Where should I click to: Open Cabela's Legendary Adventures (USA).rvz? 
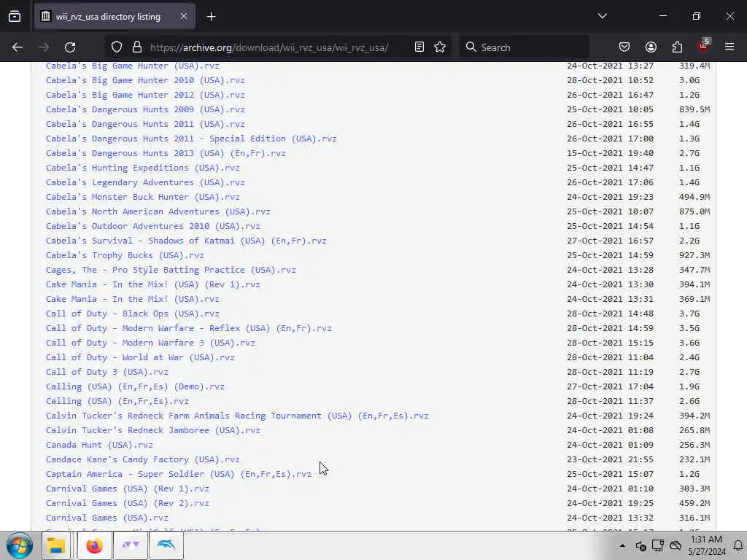click(x=145, y=182)
